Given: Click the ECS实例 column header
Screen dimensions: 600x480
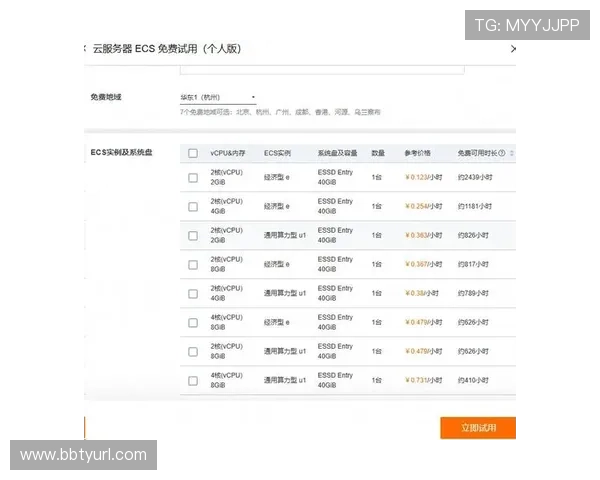Looking at the screenshot, I should (x=277, y=153).
